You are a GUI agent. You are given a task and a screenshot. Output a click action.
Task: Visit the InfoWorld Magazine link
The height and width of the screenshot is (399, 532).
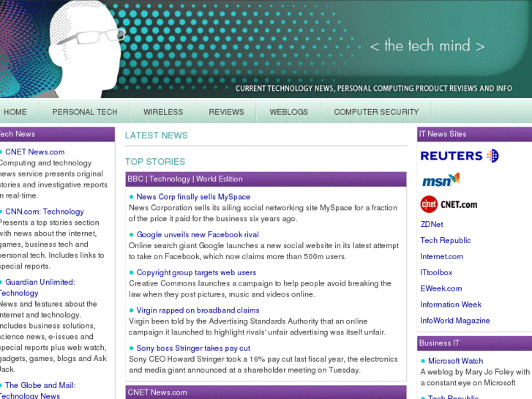455,320
